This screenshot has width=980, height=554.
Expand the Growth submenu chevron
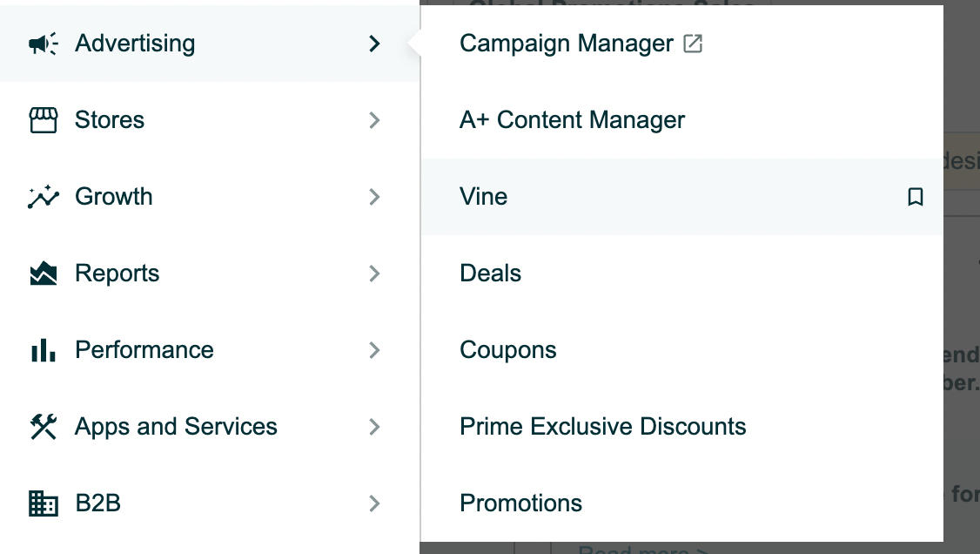374,197
